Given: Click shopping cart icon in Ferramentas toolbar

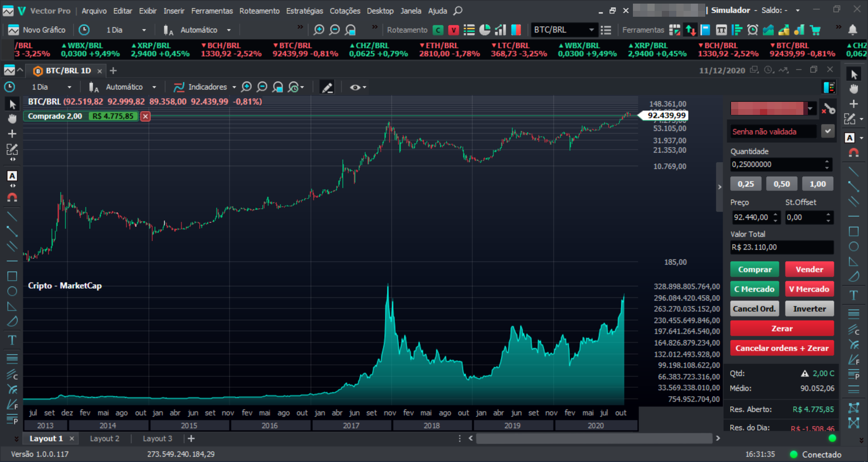Looking at the screenshot, I should (x=815, y=30).
